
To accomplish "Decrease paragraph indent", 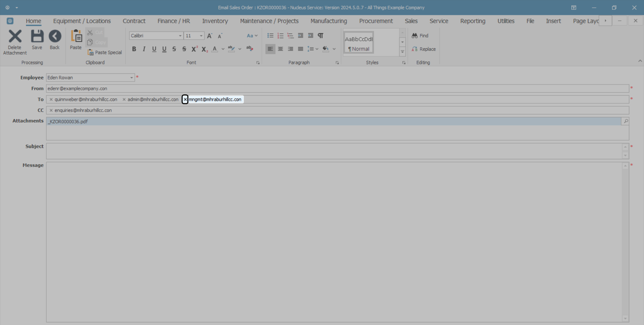I will tap(301, 36).
